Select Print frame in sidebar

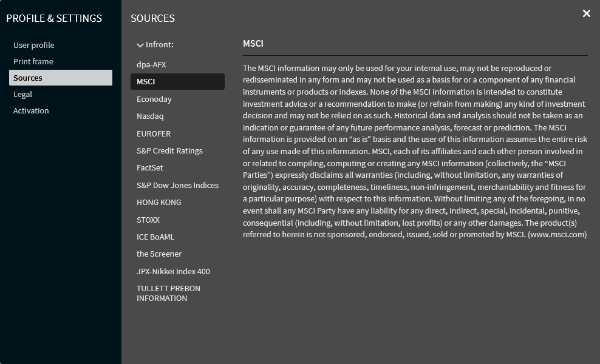(33, 61)
